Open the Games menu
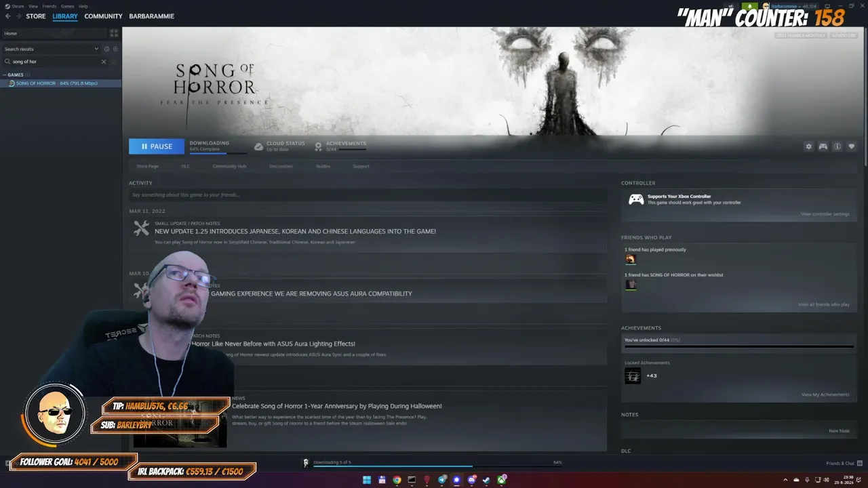This screenshot has width=868, height=488. pyautogui.click(x=67, y=6)
